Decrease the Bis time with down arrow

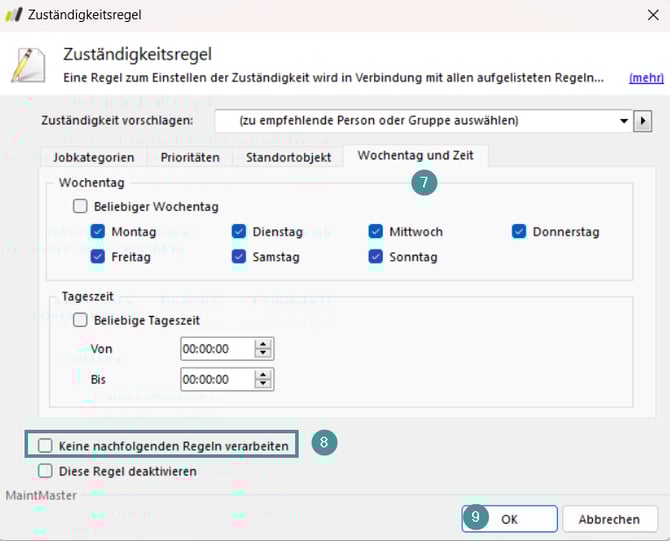[263, 384]
